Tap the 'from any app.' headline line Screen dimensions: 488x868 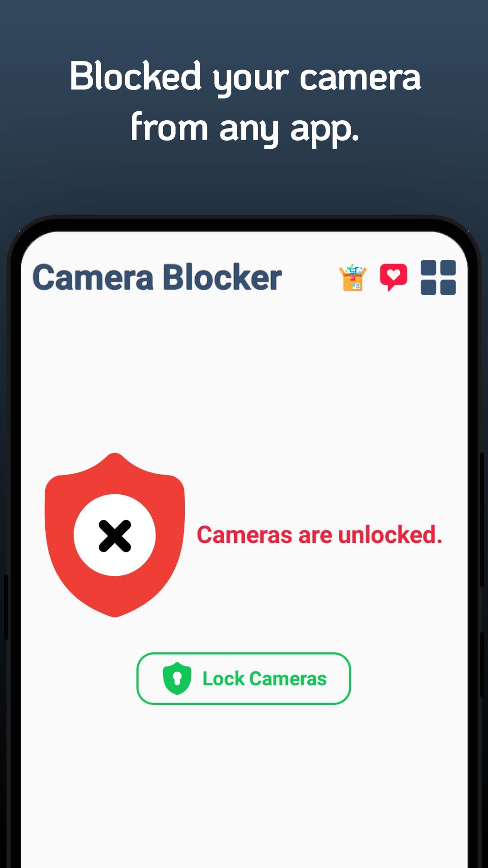click(x=244, y=127)
